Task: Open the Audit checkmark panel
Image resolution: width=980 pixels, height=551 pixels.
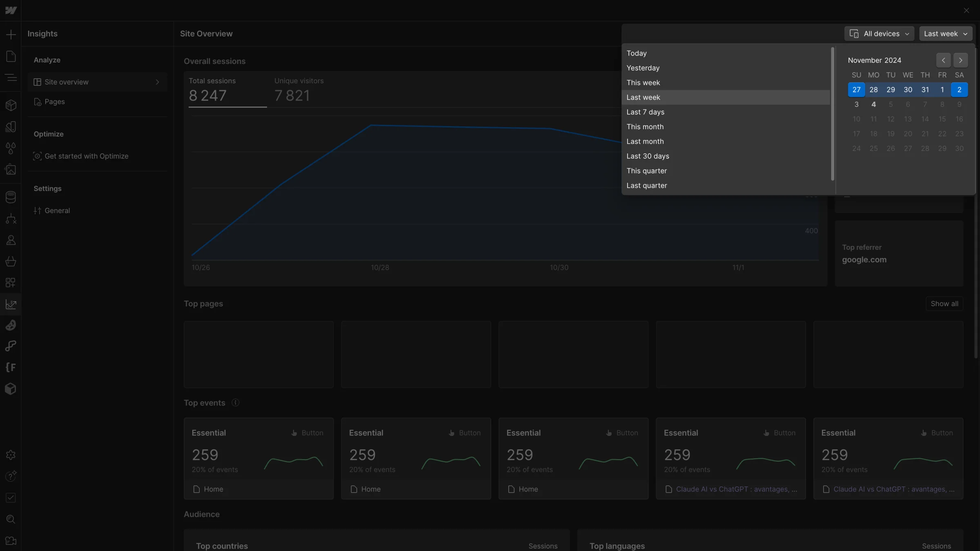Action: point(11,498)
